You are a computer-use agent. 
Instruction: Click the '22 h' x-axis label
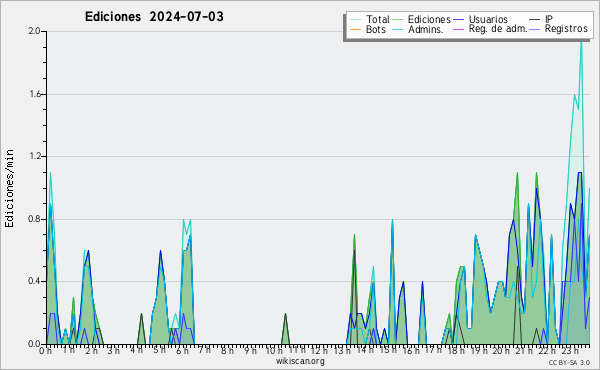coord(546,350)
